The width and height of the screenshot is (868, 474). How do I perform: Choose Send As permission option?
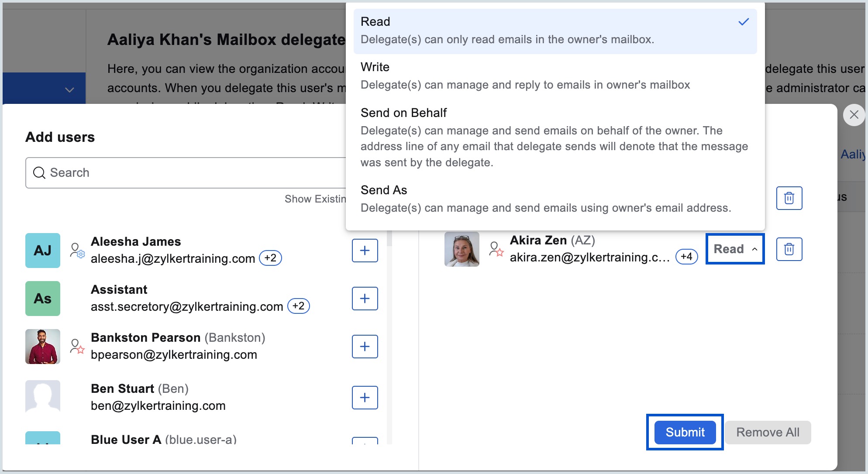point(555,199)
